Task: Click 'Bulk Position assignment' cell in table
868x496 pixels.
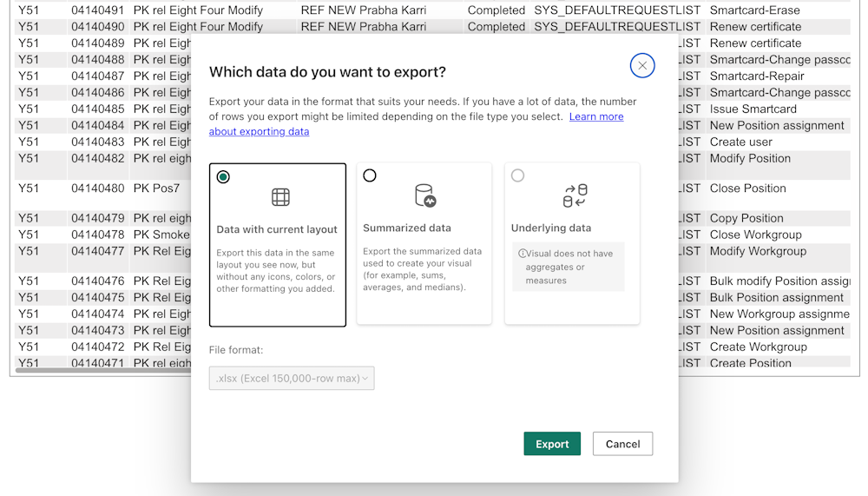Action: (777, 298)
